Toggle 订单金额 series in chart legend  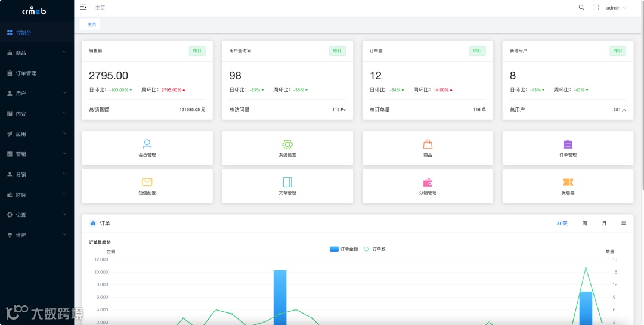point(344,249)
